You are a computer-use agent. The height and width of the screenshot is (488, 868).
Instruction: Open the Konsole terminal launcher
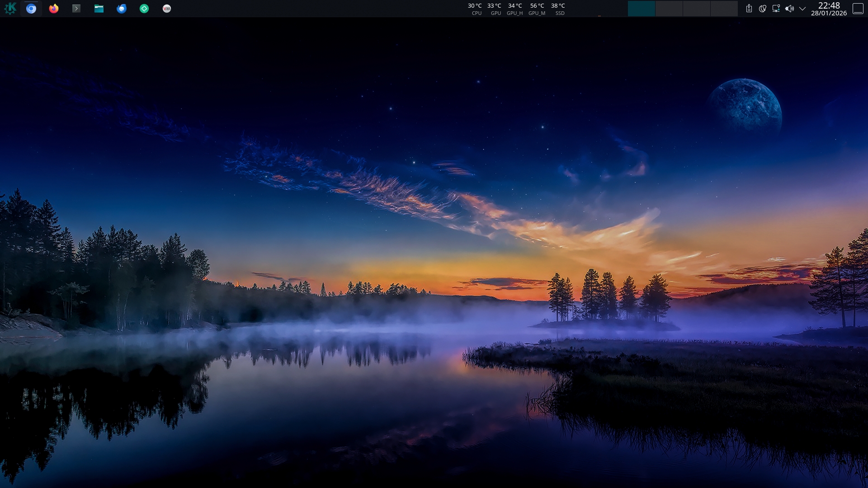coord(76,9)
